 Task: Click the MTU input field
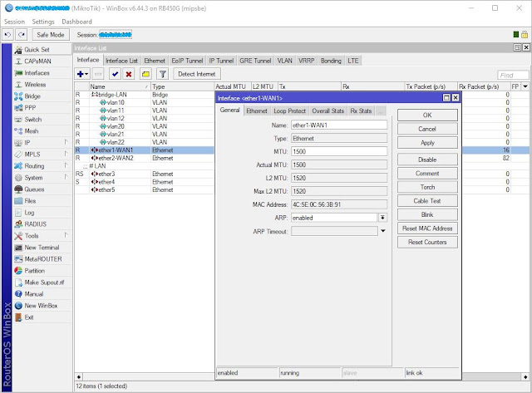[339, 151]
